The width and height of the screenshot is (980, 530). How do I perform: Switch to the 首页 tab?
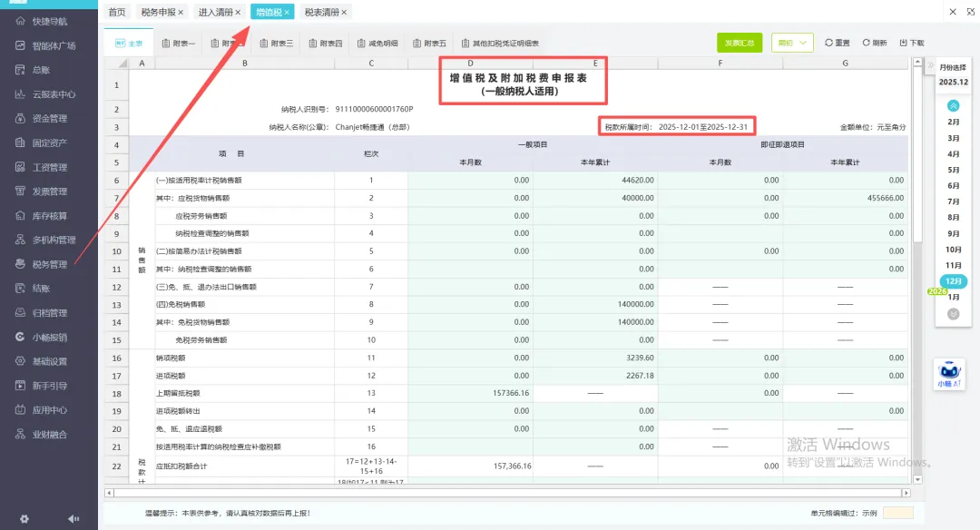click(117, 12)
